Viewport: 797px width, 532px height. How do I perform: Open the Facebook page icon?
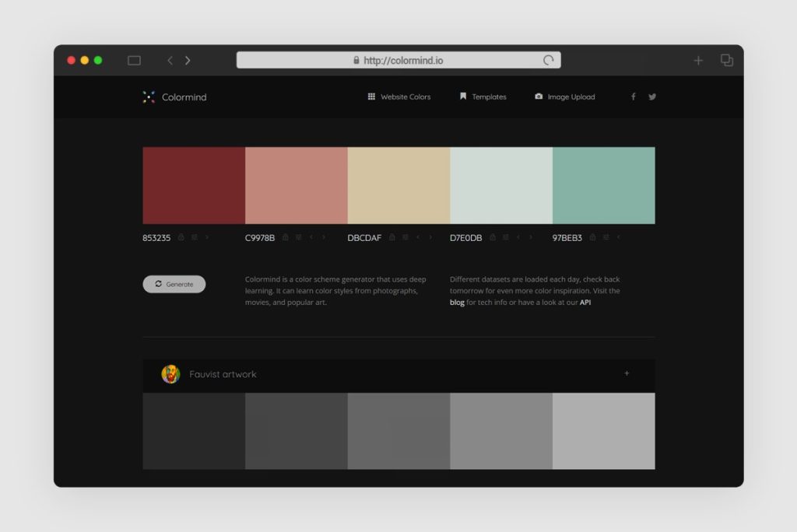pyautogui.click(x=634, y=96)
